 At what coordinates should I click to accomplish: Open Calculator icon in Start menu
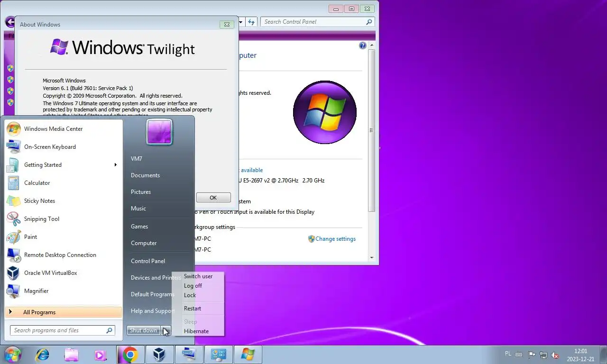click(x=13, y=183)
